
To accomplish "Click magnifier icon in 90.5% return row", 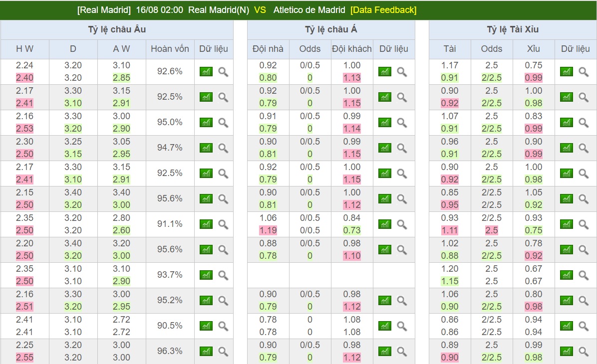I will [x=223, y=326].
